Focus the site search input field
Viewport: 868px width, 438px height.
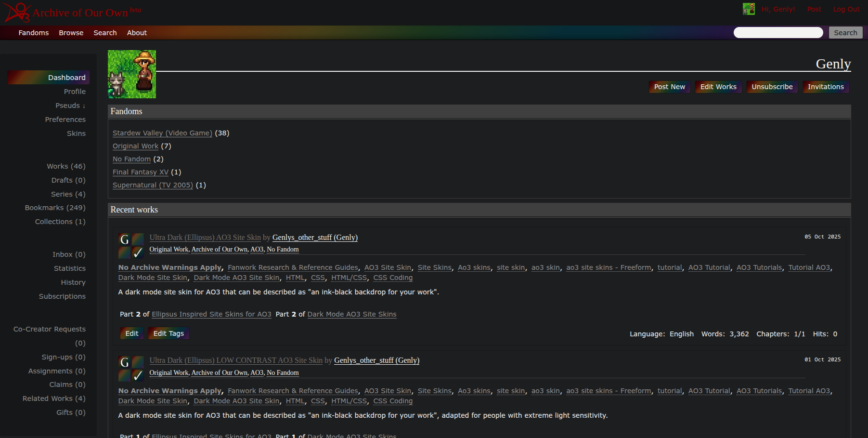[x=778, y=32]
